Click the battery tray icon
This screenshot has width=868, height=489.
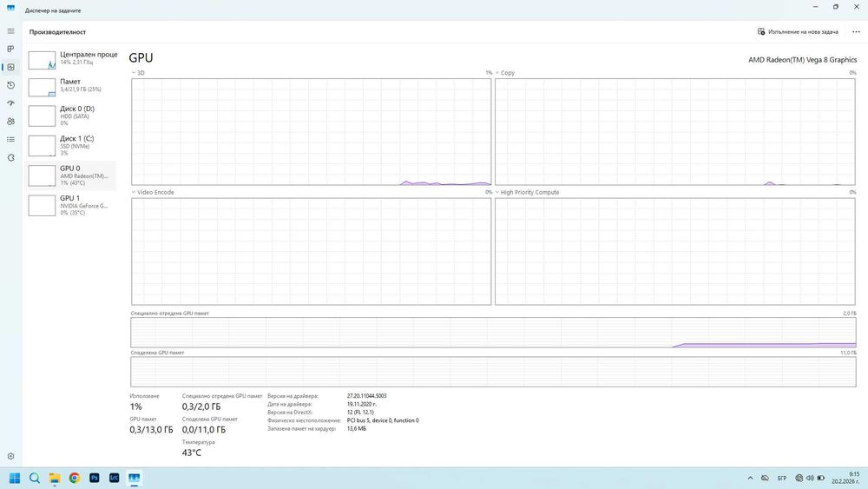point(821,478)
